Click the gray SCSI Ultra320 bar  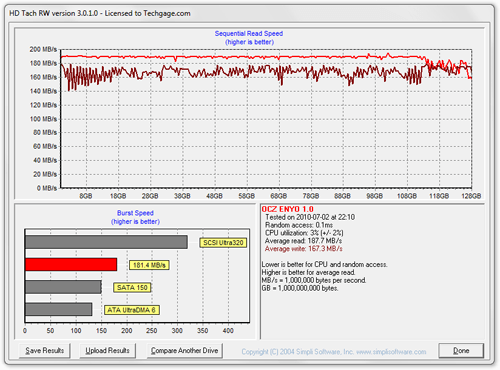(106, 242)
